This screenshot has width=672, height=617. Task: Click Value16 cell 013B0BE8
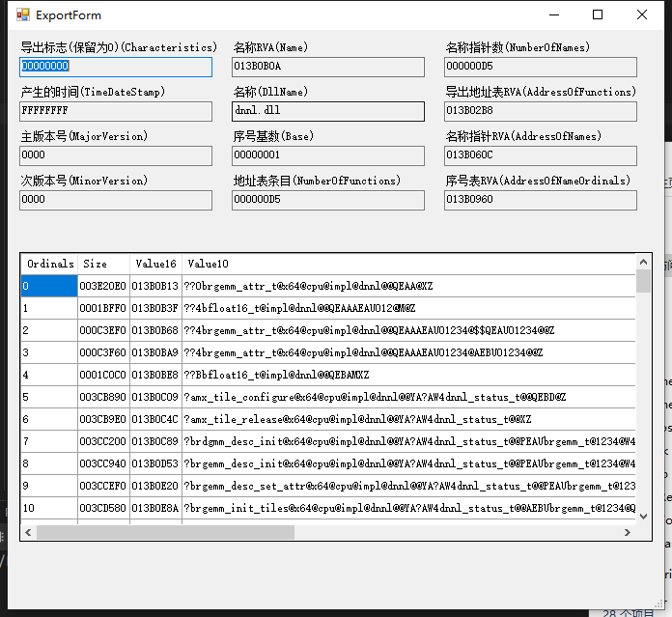(156, 375)
